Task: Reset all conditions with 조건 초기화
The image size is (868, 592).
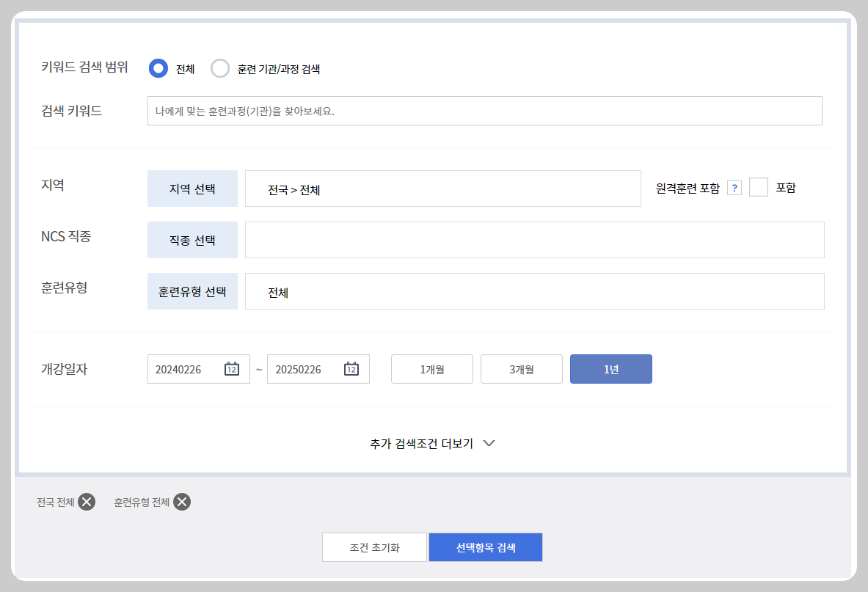Action: click(374, 547)
